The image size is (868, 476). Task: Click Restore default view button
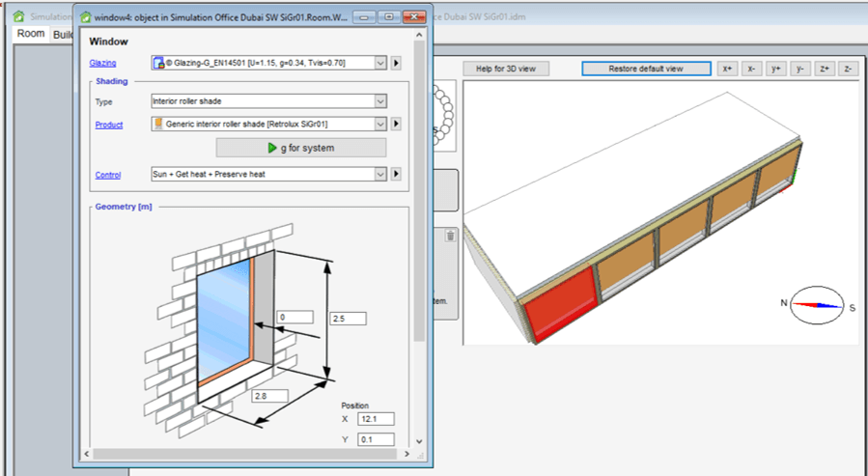click(x=646, y=69)
